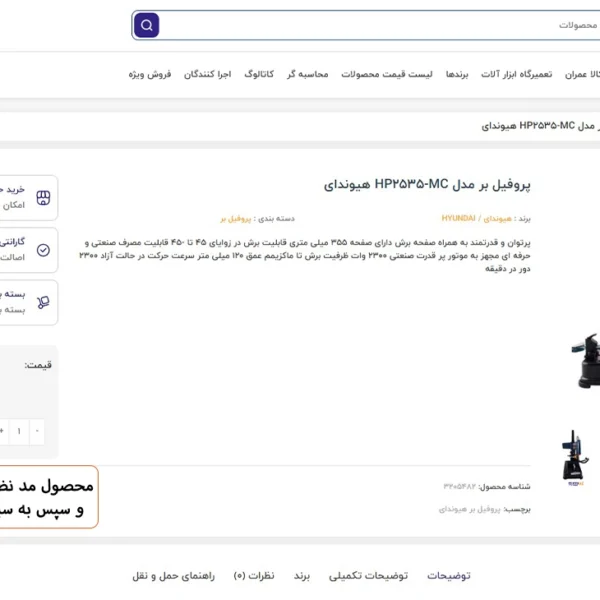The height and width of the screenshot is (600, 600).
Task: Open the برندها menu item
Action: tap(457, 74)
